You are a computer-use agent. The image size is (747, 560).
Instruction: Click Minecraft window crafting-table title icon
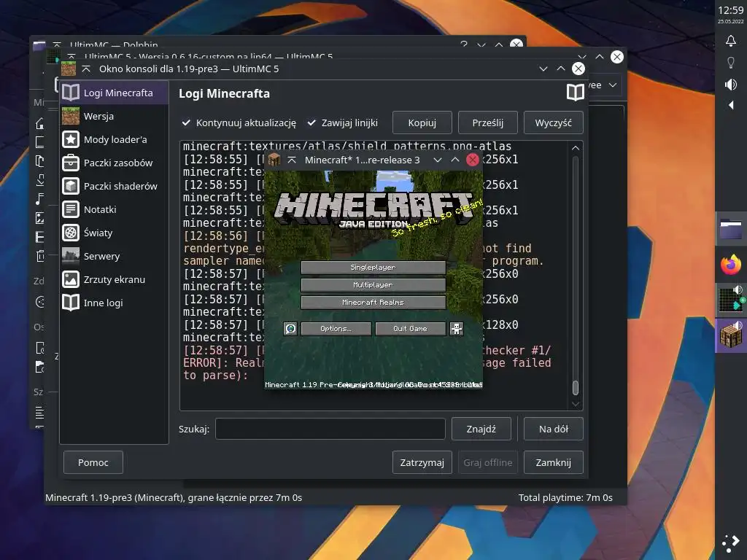coord(274,160)
